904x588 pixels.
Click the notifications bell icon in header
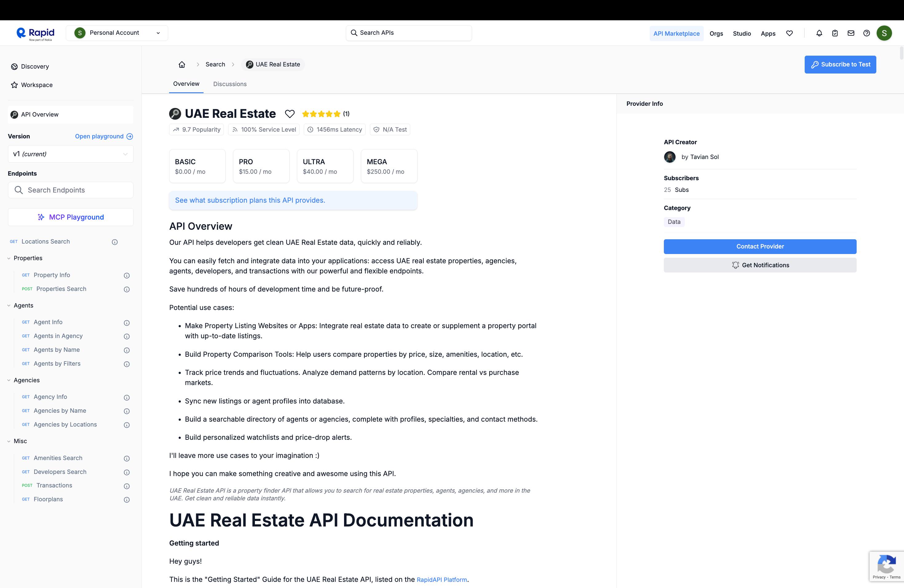tap(819, 34)
